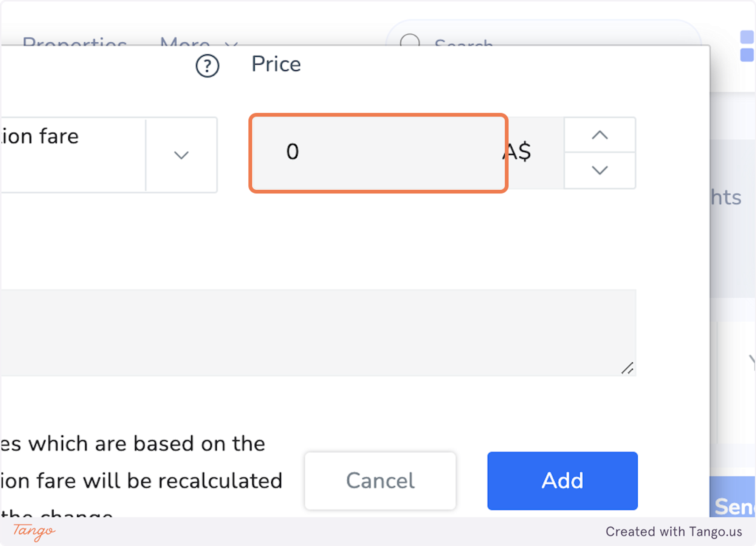
Task: Click the down arrow to decrease price
Action: pos(600,170)
